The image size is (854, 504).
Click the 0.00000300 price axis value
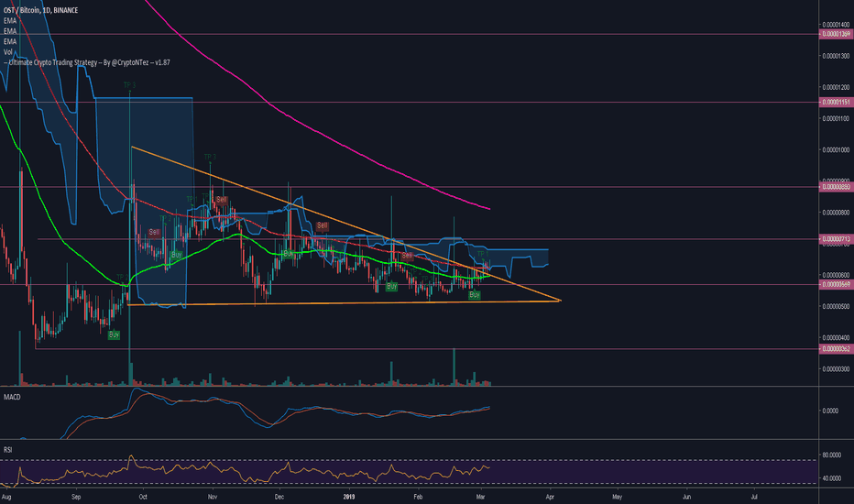(836, 369)
